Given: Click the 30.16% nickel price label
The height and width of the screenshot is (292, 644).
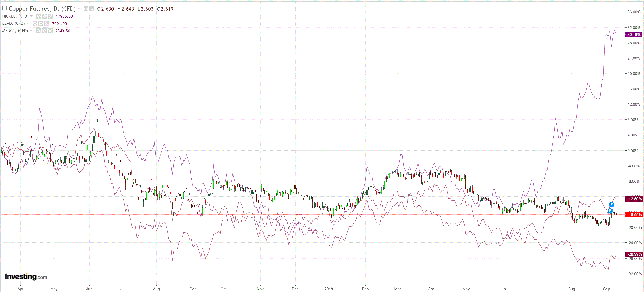Looking at the screenshot, I should [x=634, y=35].
